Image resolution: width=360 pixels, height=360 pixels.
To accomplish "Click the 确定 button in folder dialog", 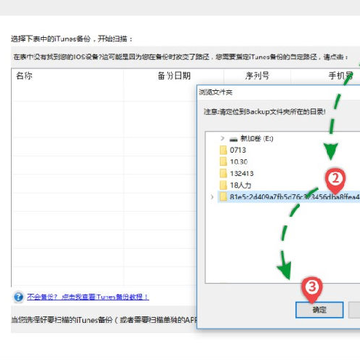I will coord(319,310).
